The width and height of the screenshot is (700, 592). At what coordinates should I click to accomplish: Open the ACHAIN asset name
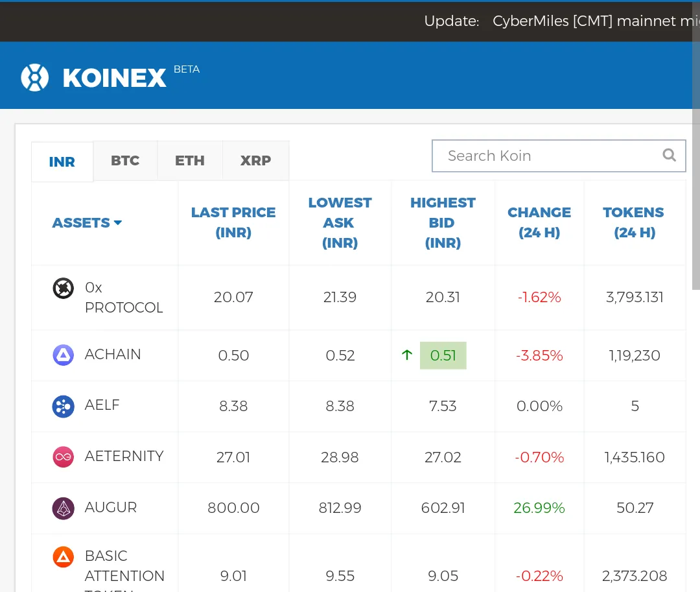click(113, 355)
